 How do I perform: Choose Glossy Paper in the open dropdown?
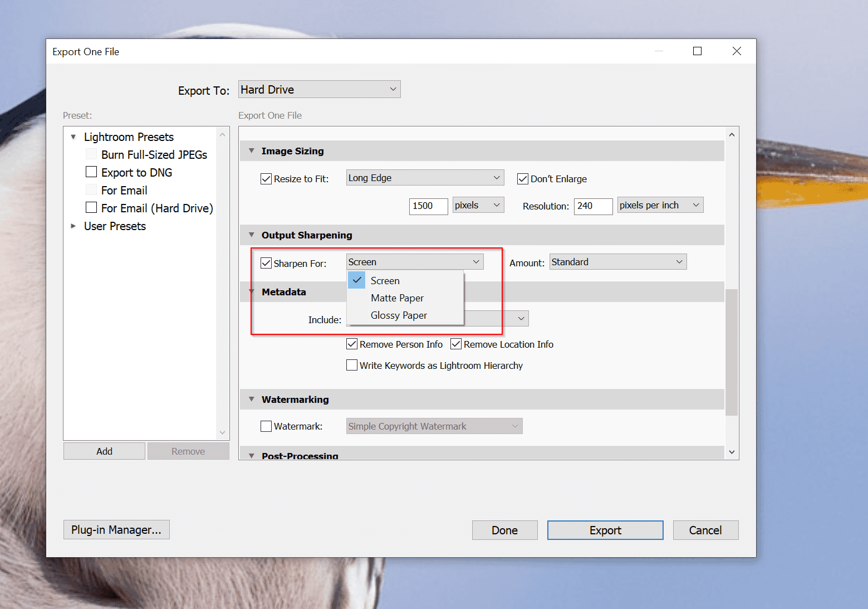coord(399,315)
